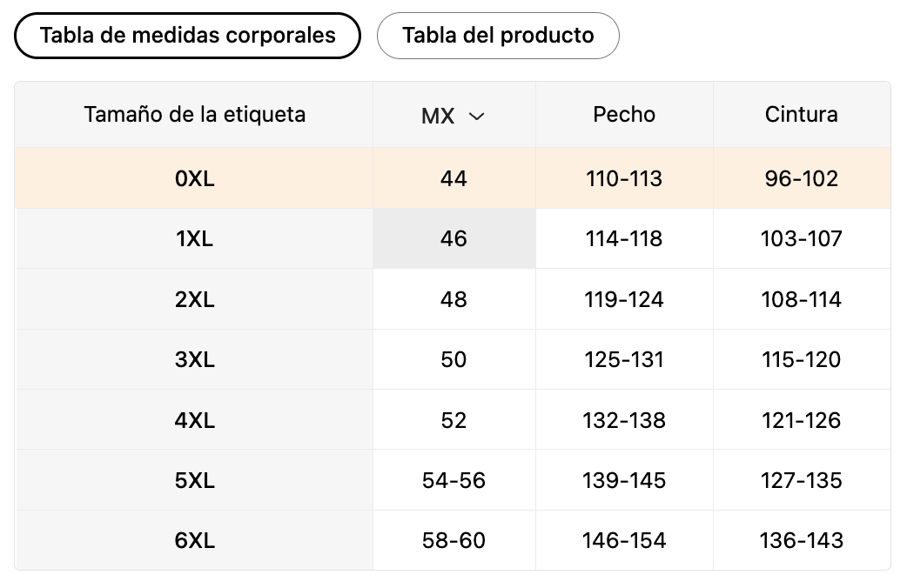
Task: Expand the chevron next to MX
Action: pos(477,116)
